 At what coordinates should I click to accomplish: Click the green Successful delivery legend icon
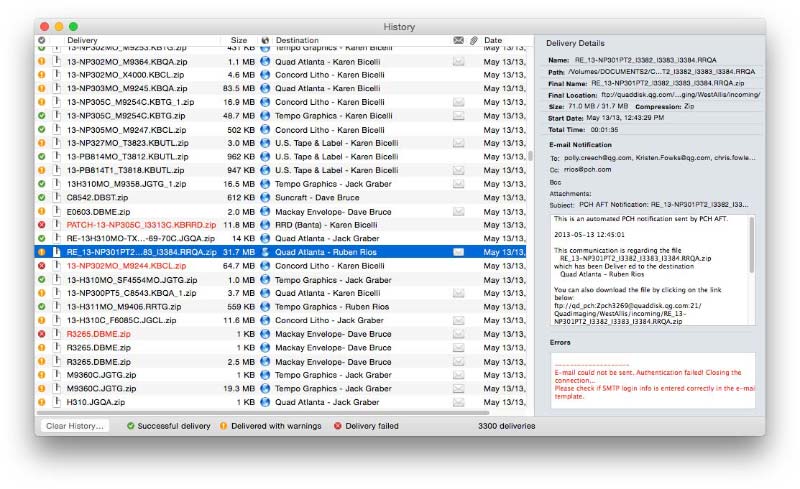(131, 426)
